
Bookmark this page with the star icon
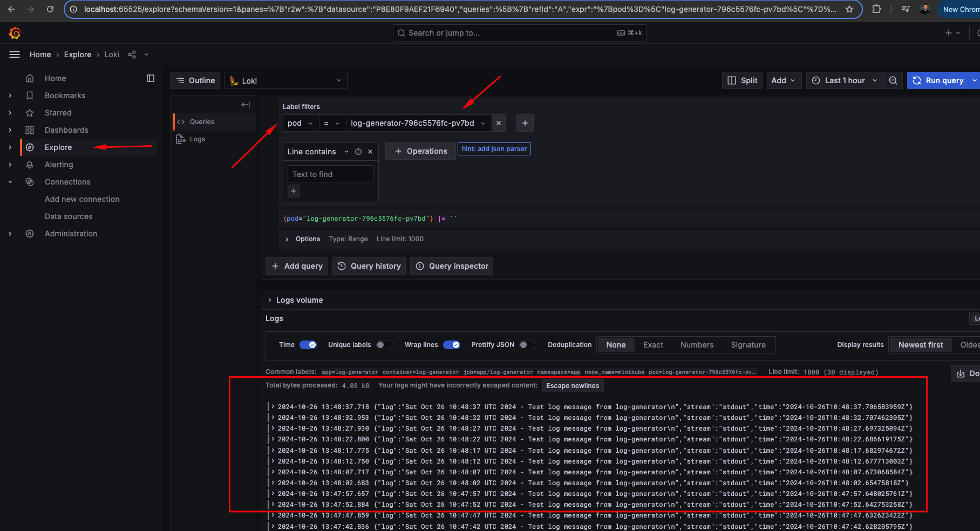coord(849,9)
